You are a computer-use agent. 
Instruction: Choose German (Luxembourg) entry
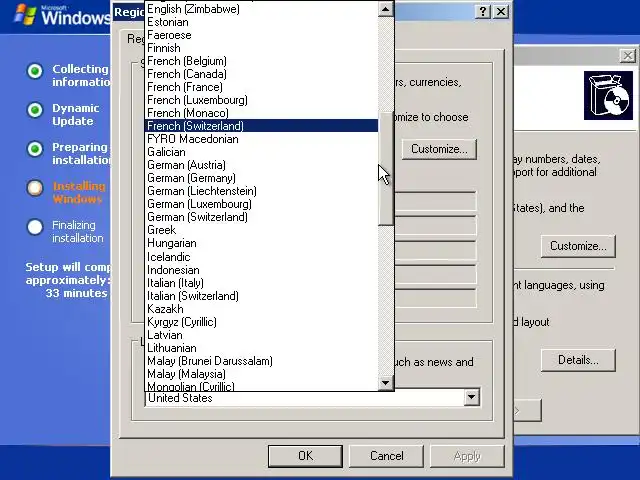pos(261,204)
